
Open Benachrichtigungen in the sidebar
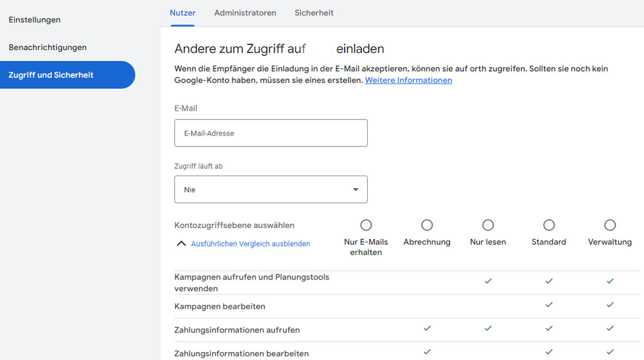(x=48, y=47)
